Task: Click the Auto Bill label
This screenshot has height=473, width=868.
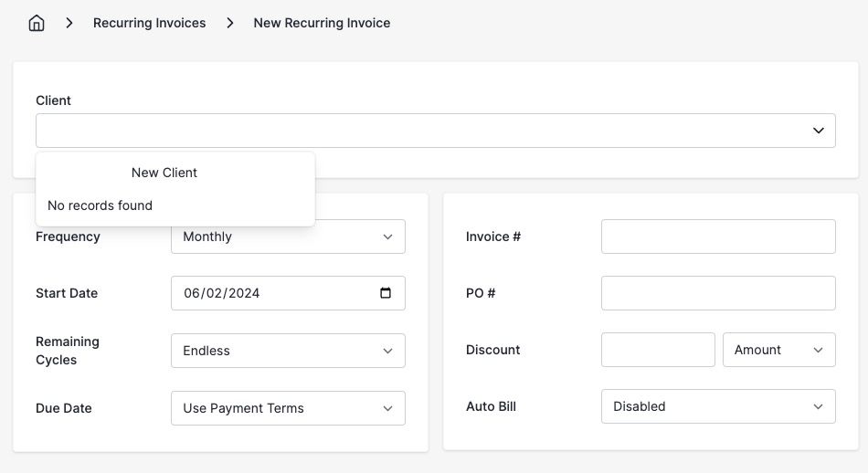Action: [491, 406]
